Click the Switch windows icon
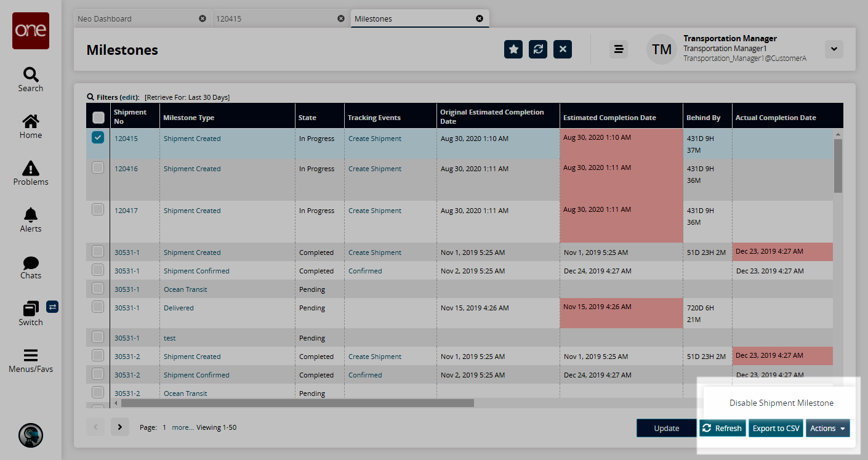The width and height of the screenshot is (868, 460). point(31,308)
